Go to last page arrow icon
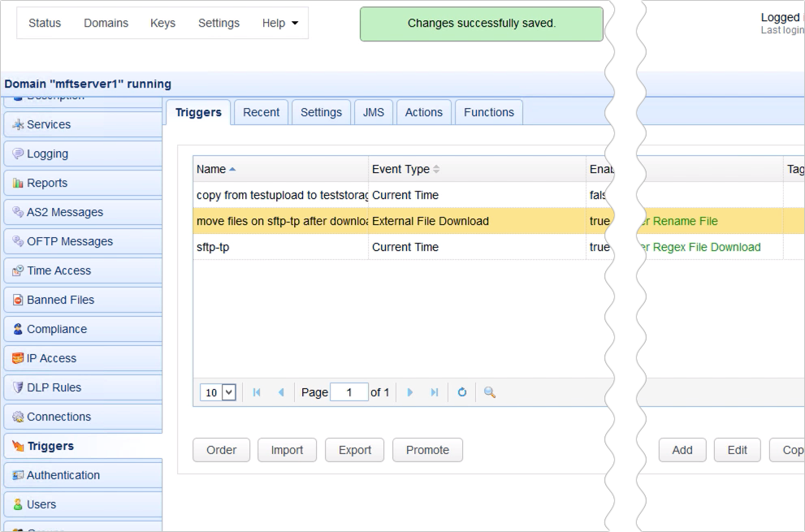 [435, 392]
